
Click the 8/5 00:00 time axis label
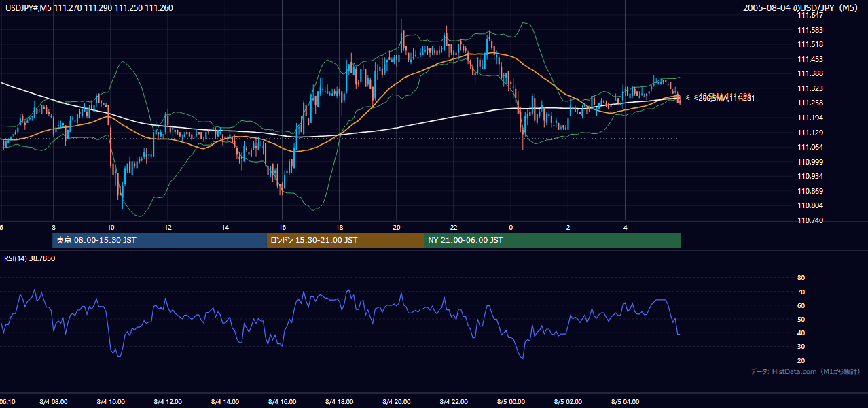point(511,402)
